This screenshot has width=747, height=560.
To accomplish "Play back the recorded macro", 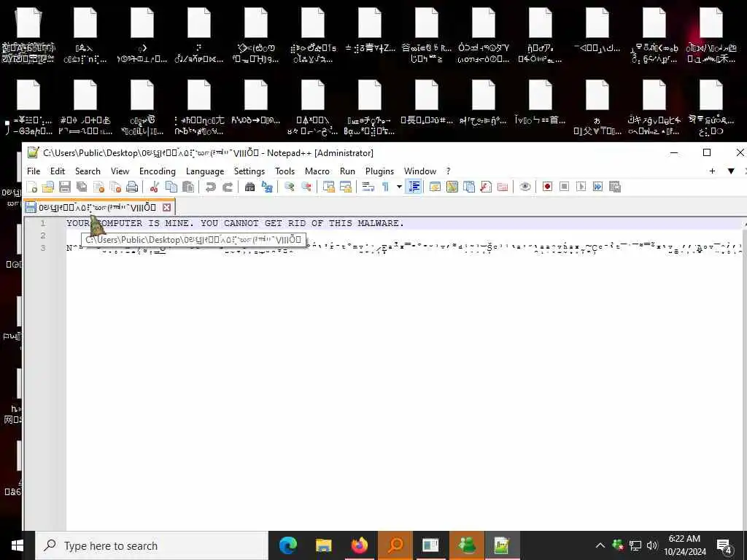I will 581,187.
